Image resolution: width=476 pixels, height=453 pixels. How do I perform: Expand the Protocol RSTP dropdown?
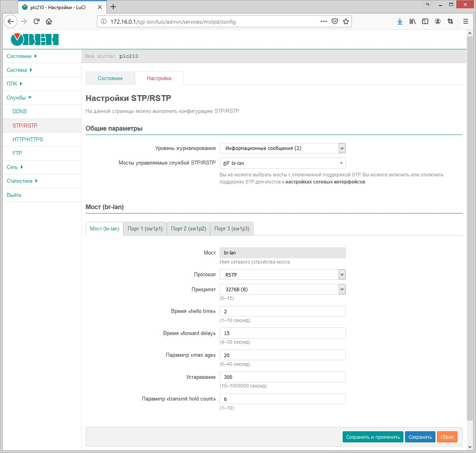coord(282,275)
